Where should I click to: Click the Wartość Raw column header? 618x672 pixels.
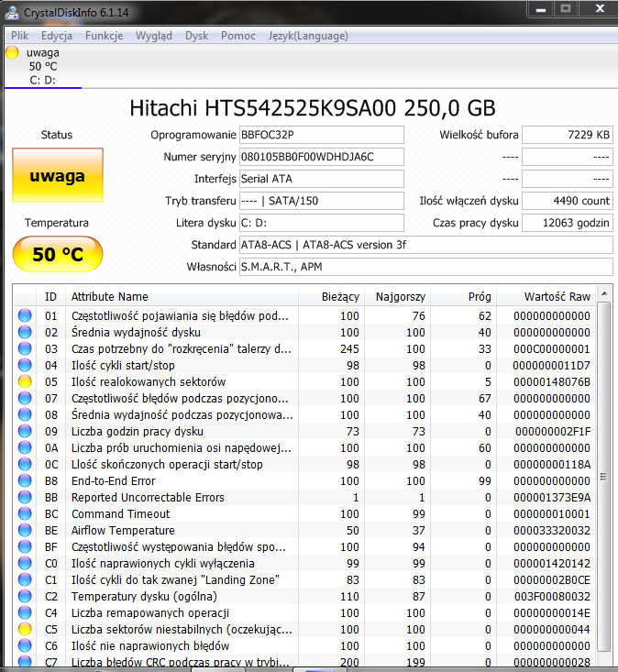(546, 296)
